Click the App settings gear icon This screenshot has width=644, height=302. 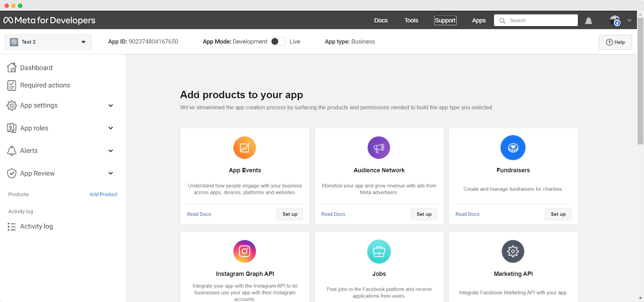12,105
